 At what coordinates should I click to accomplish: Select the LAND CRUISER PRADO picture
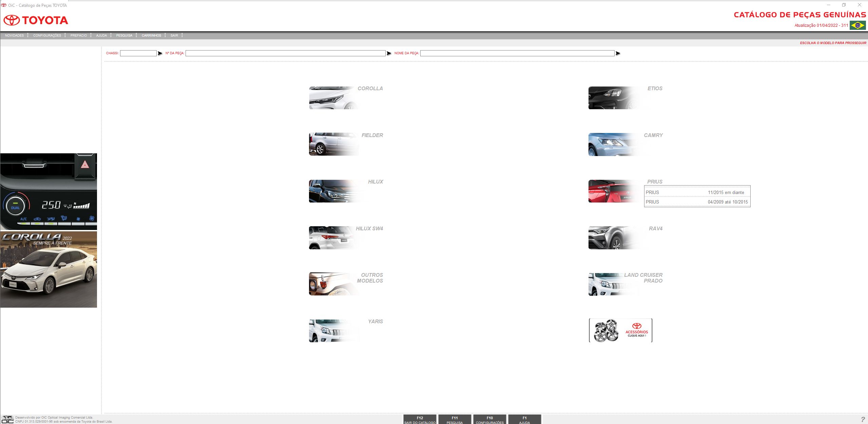click(613, 284)
